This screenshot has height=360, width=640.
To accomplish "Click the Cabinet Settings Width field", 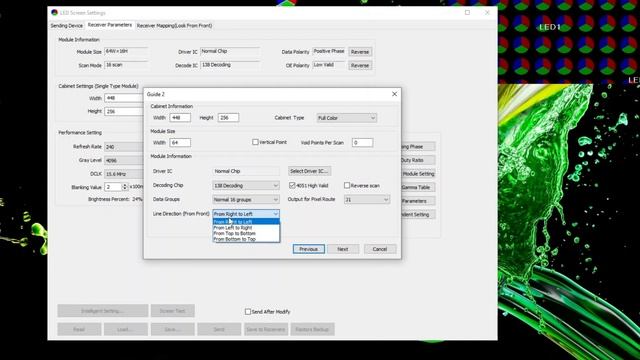I will point(124,98).
